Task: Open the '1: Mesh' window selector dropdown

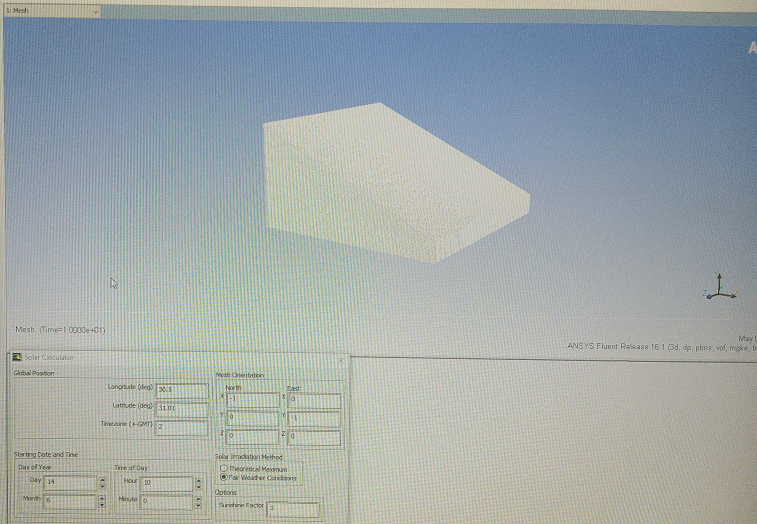Action: coord(52,11)
